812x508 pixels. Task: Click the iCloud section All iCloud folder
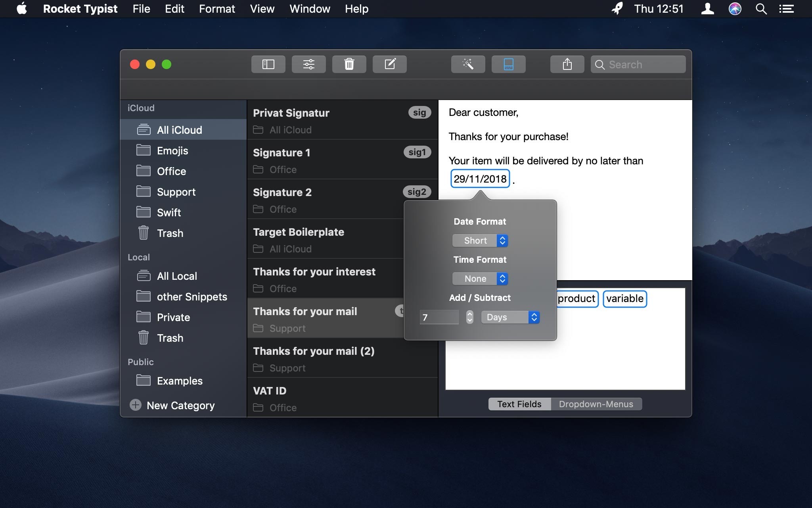pyautogui.click(x=180, y=129)
